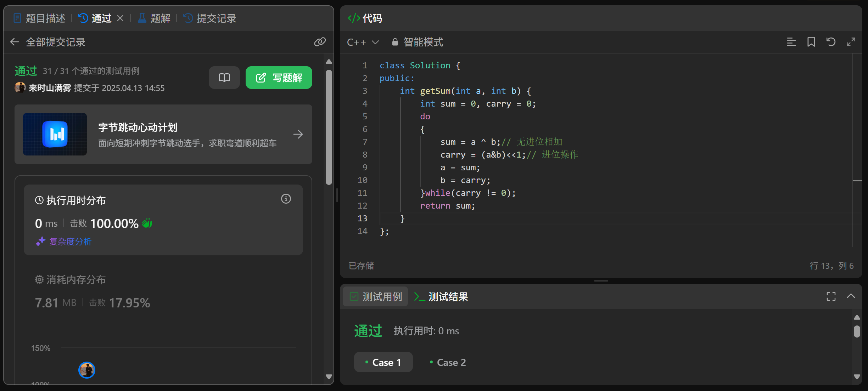868x391 pixels.
Task: Click the green 写题解 button
Action: 279,78
